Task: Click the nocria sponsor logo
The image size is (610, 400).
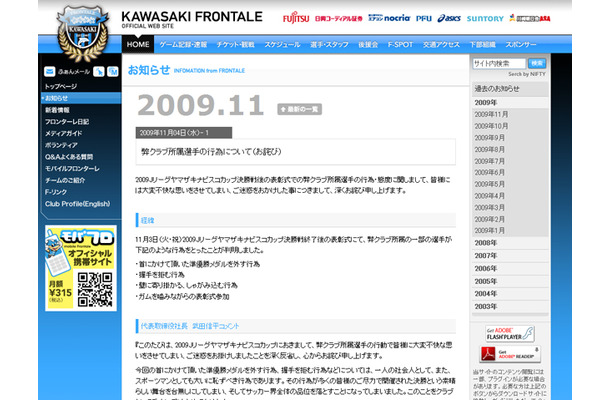Action: pyautogui.click(x=367, y=18)
